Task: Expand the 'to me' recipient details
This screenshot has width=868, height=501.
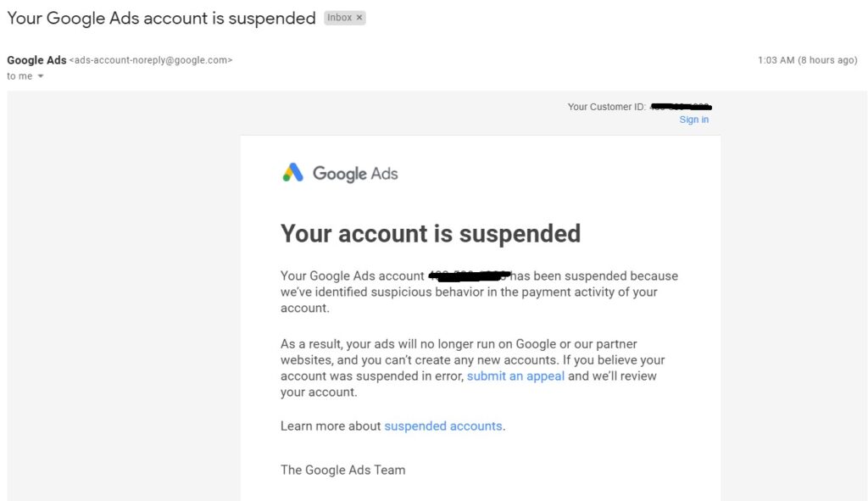Action: pos(19,75)
